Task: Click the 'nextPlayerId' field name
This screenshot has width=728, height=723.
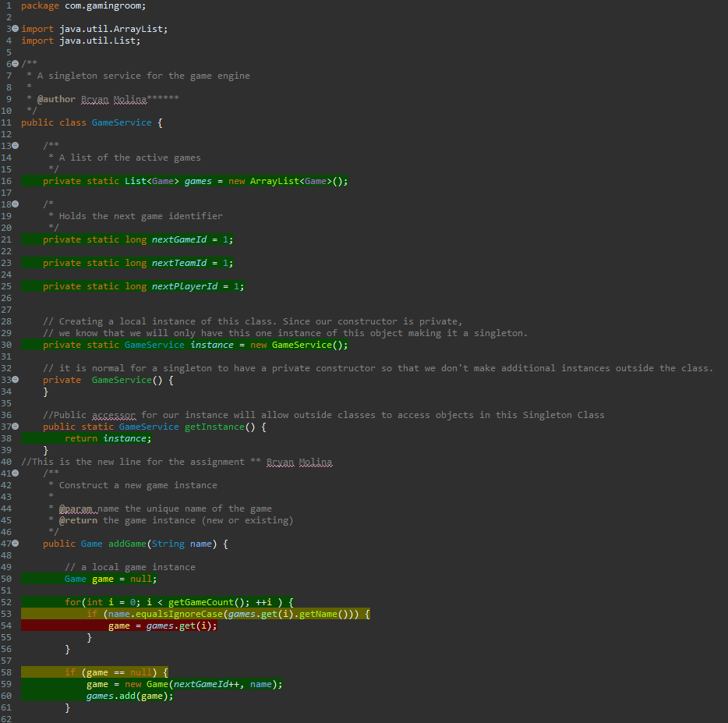Action: click(x=185, y=286)
